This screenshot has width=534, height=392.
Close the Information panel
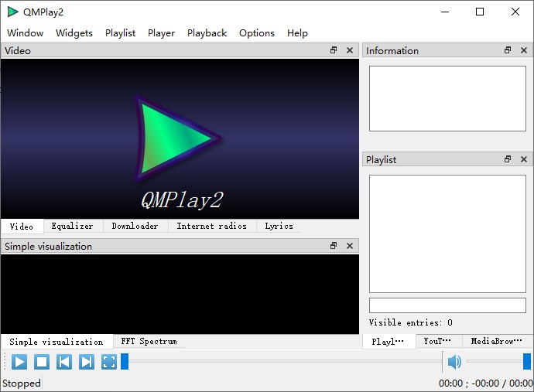click(524, 50)
